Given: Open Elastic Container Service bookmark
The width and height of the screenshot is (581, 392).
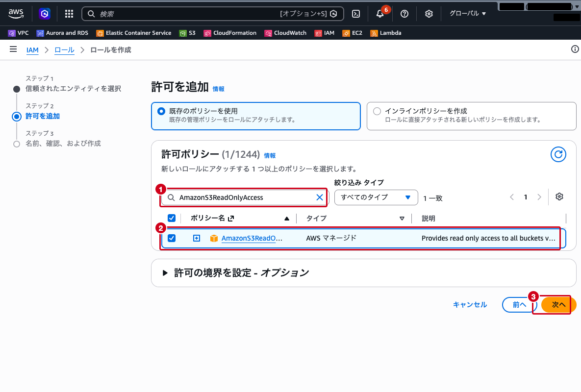Looking at the screenshot, I should pyautogui.click(x=134, y=33).
